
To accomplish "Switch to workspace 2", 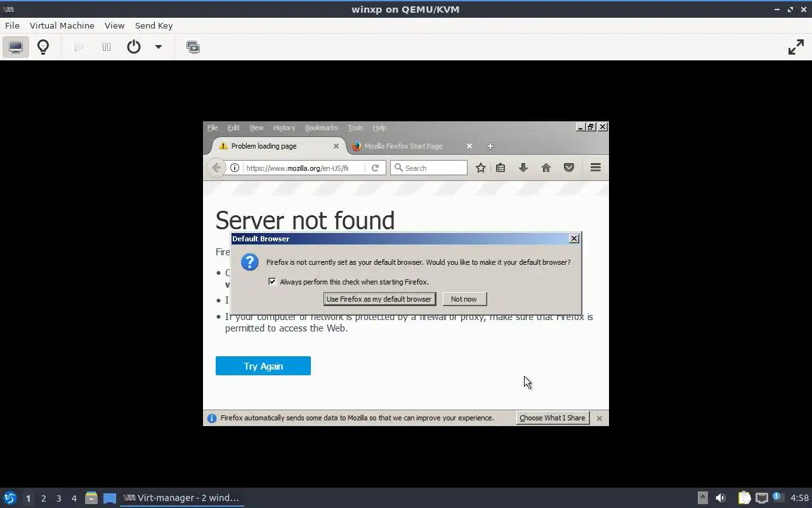I will pos(43,498).
